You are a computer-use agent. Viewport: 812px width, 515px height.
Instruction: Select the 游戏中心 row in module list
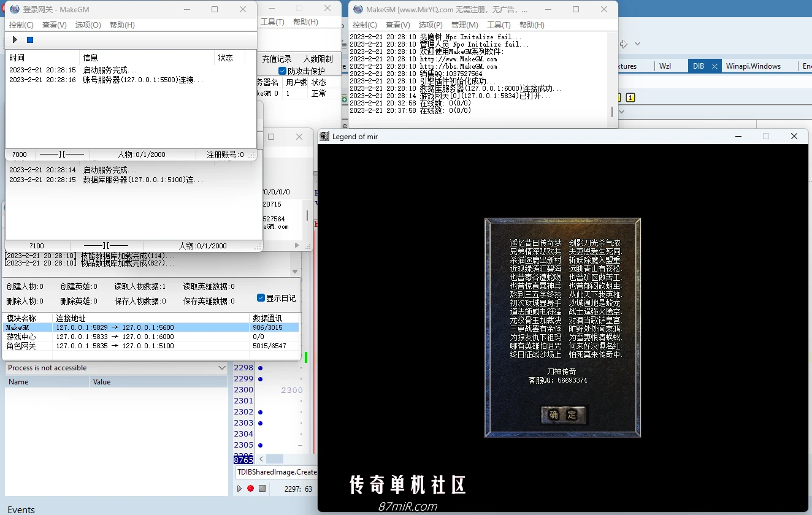[x=151, y=337]
